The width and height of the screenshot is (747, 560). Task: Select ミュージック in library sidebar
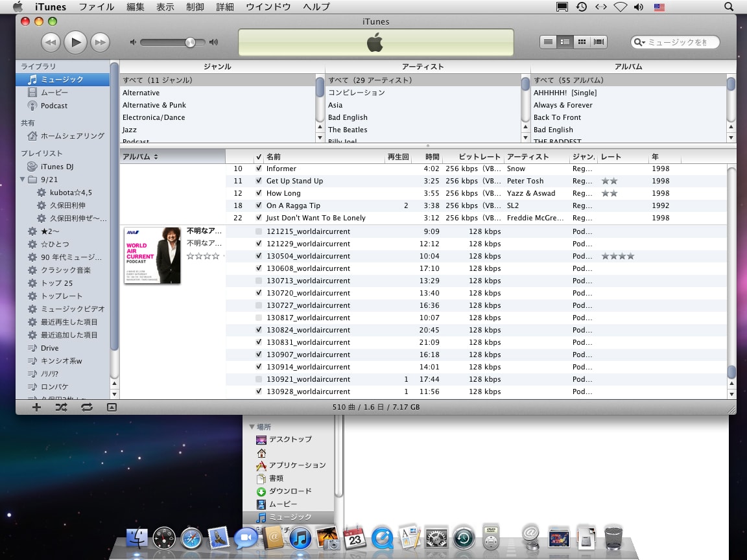click(x=63, y=80)
